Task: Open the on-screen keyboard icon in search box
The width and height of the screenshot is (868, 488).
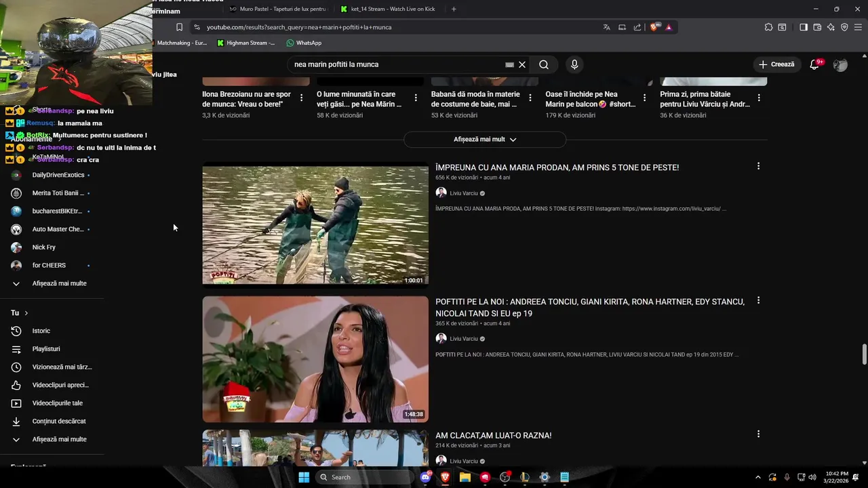Action: pyautogui.click(x=509, y=64)
